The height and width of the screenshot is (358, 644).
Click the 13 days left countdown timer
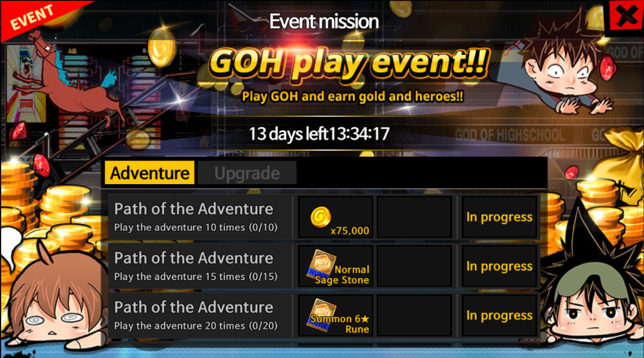(319, 134)
